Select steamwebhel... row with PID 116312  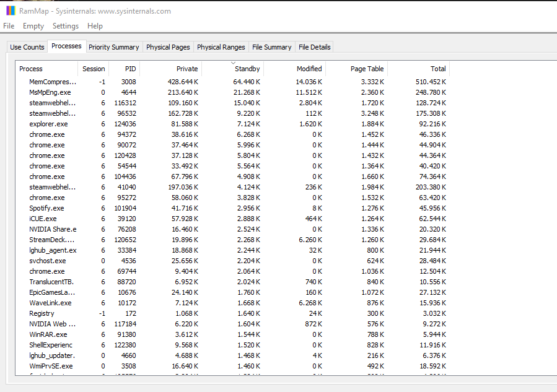tap(233, 103)
